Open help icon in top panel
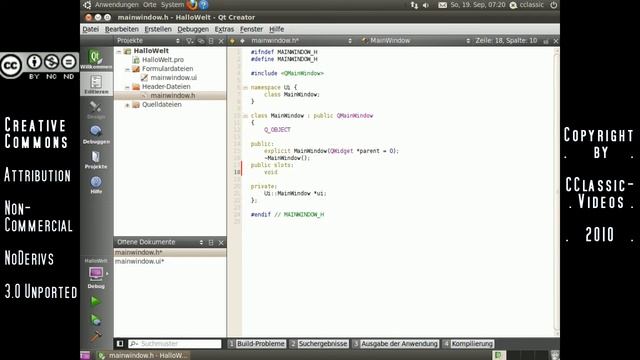640x360 pixels. pos(204,5)
